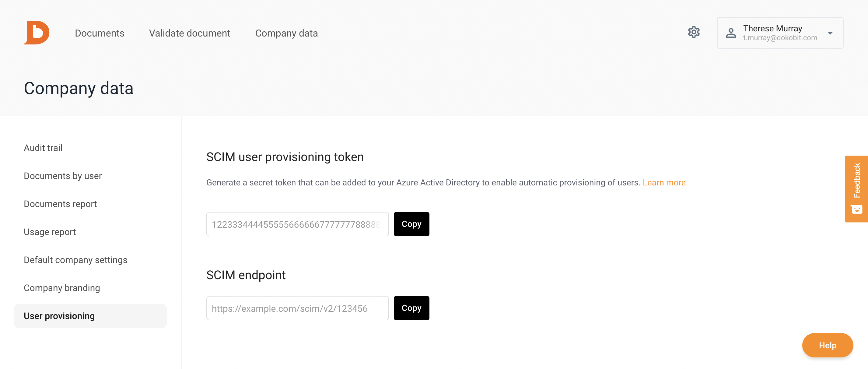The width and height of the screenshot is (868, 369).
Task: Copy the SCIM endpoint URL
Action: [x=411, y=308]
